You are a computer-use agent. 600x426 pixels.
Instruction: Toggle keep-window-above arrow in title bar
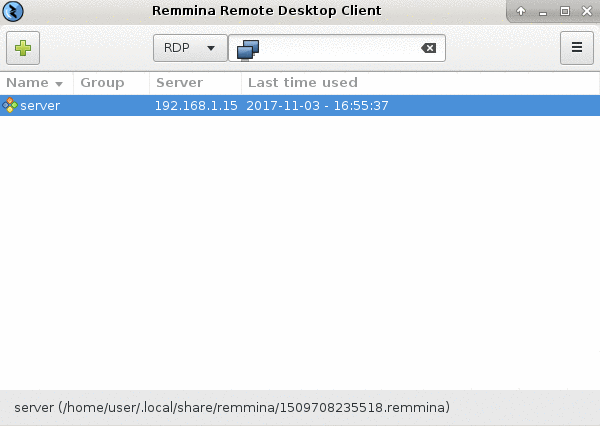tap(521, 11)
